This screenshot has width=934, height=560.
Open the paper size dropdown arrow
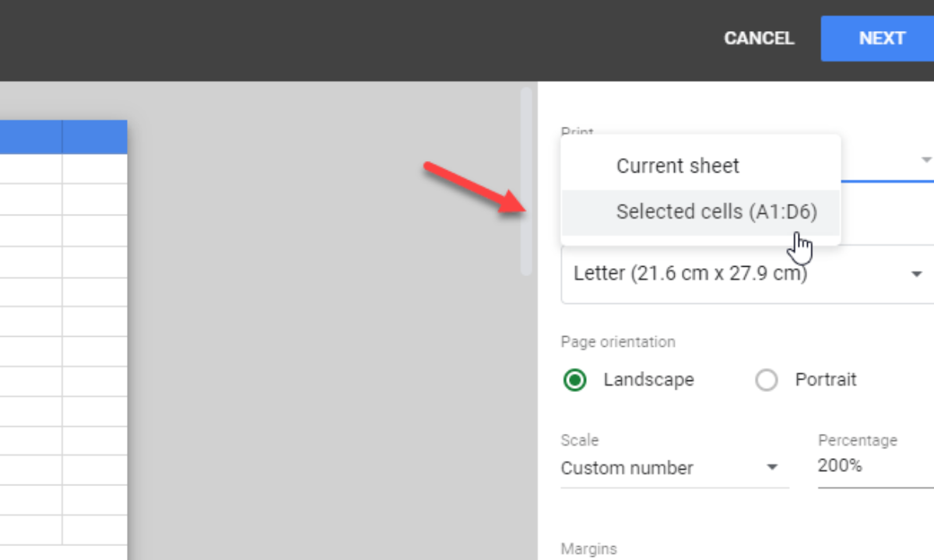click(916, 274)
